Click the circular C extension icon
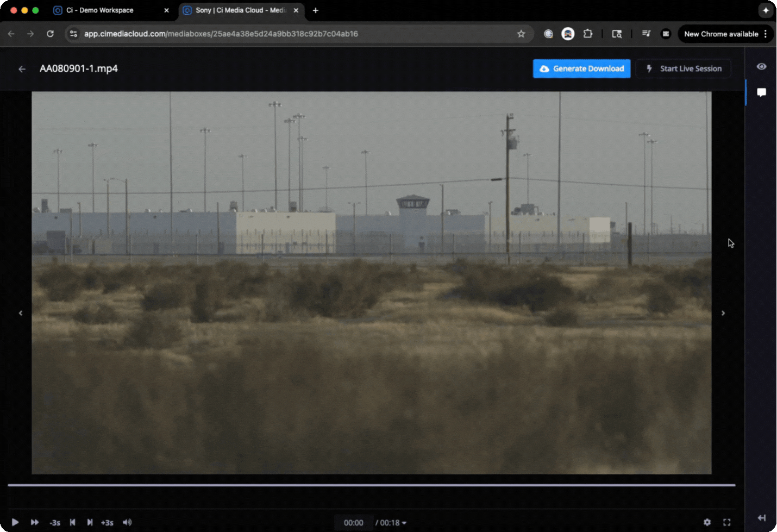 coord(548,34)
